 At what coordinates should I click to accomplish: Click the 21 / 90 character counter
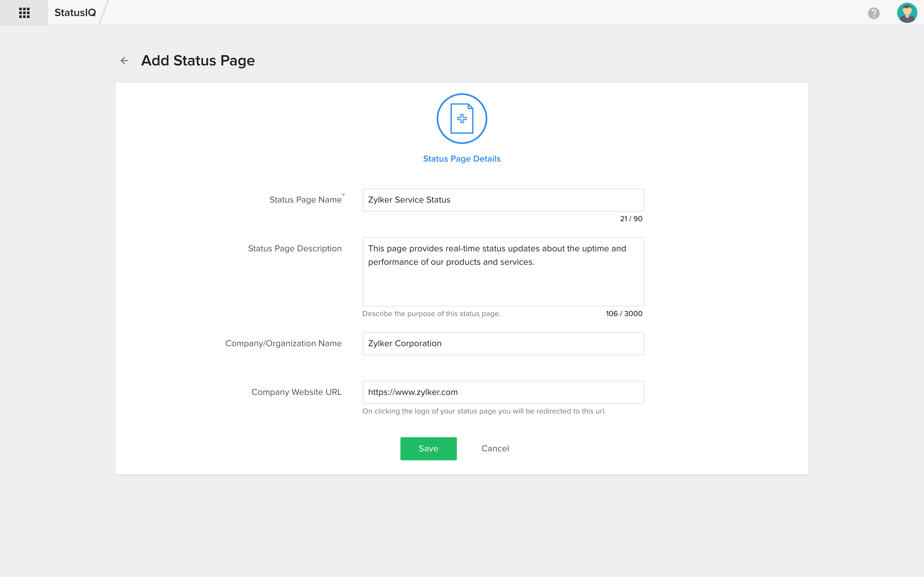point(630,218)
